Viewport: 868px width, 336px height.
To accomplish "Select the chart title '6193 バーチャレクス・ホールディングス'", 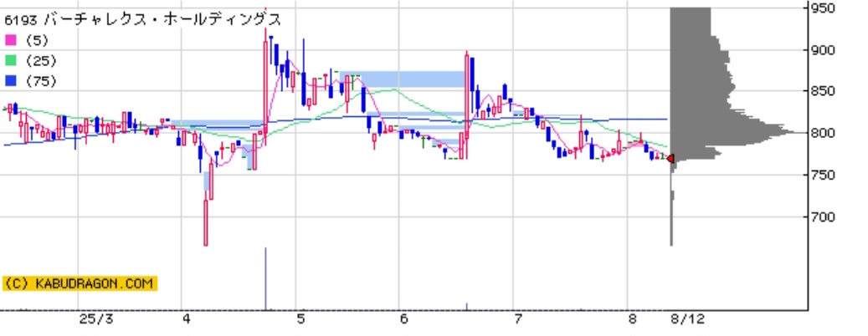I will (143, 20).
